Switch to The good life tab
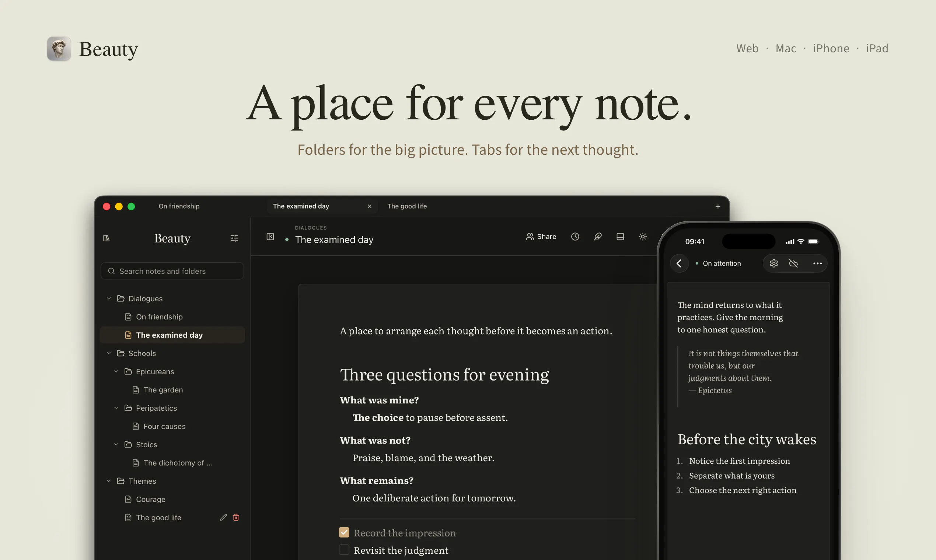Screen dimensions: 936x560 (407, 206)
